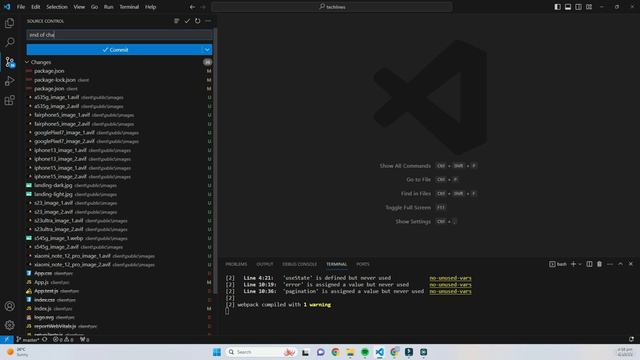640x360 pixels.
Task: Switch to the Problems tab
Action: point(236,264)
